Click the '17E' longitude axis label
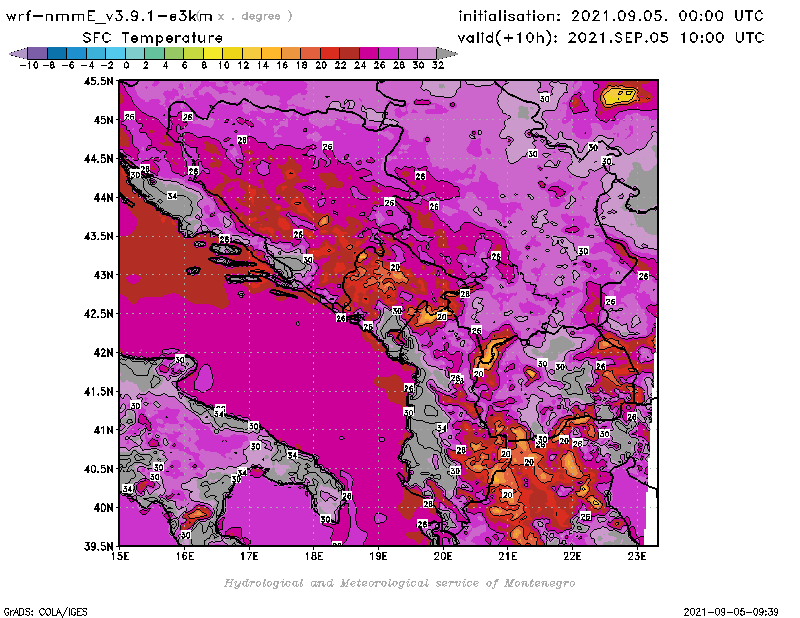Image resolution: width=800 pixels, height=618 pixels. (249, 556)
